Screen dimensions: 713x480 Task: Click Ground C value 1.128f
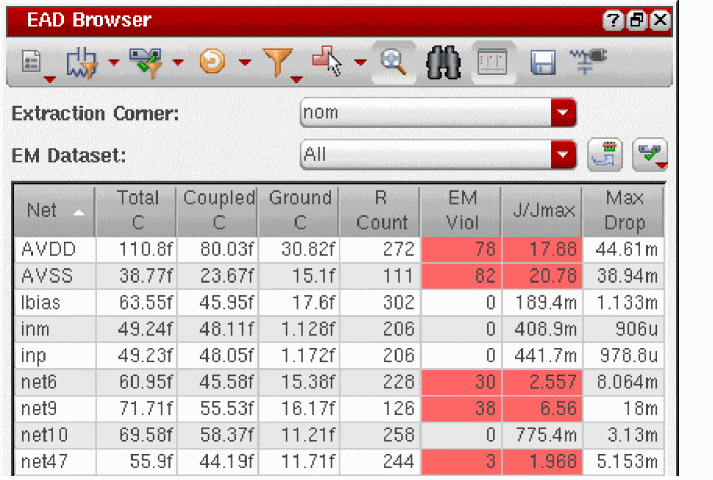[299, 329]
